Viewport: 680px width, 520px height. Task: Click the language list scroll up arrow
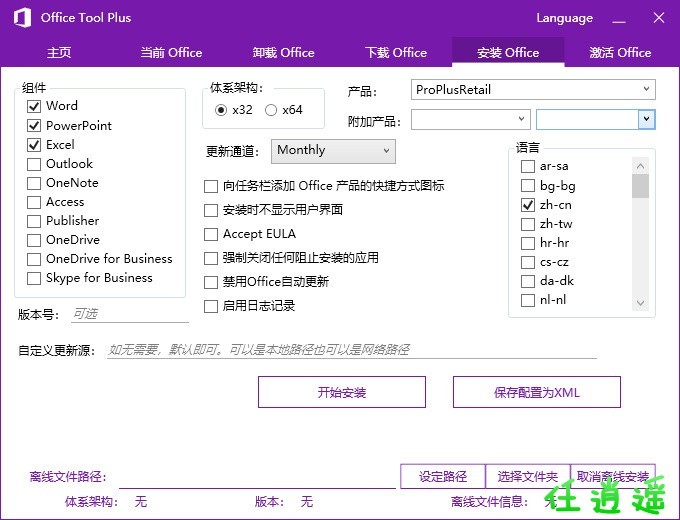[641, 166]
